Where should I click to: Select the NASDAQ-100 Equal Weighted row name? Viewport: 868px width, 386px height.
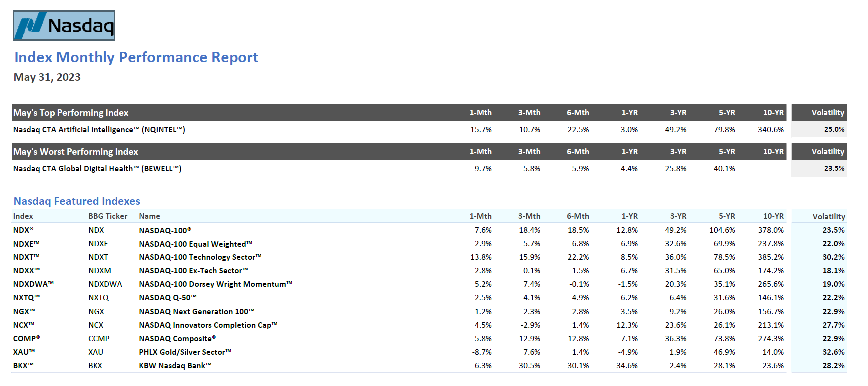point(195,244)
